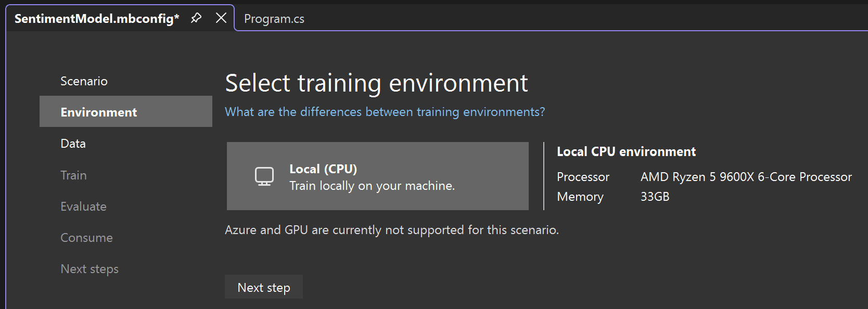Activate the SentimentModel.mbconfig tab title

tap(97, 19)
